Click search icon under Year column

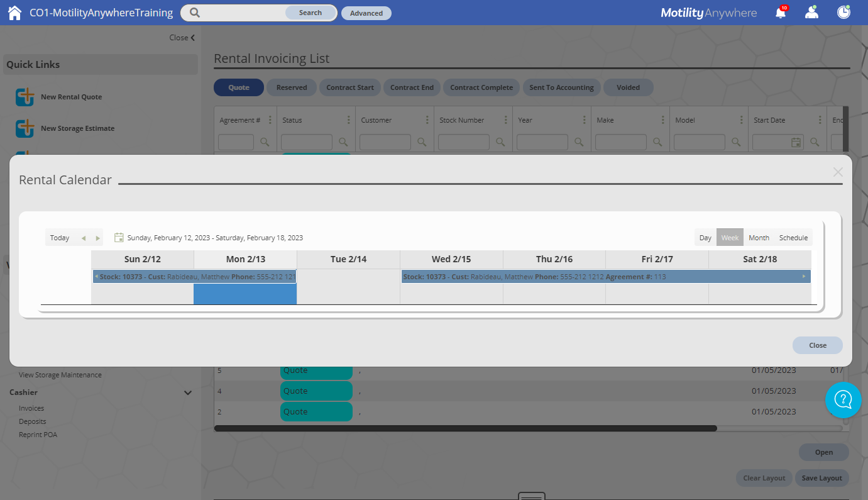pyautogui.click(x=579, y=142)
